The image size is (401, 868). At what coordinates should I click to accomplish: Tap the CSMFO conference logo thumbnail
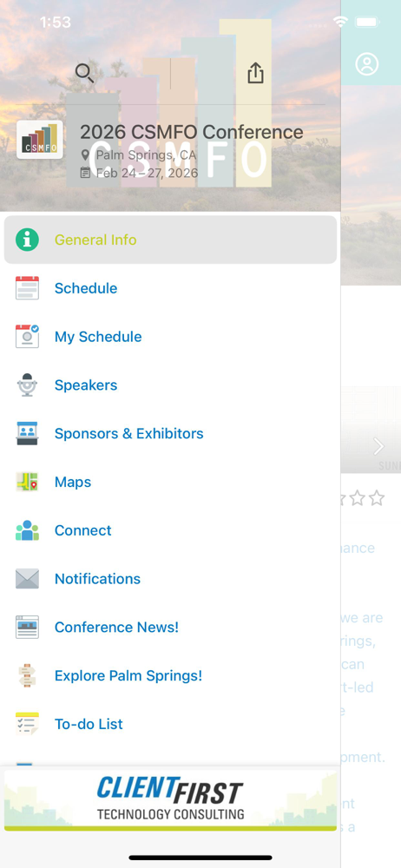coord(39,140)
